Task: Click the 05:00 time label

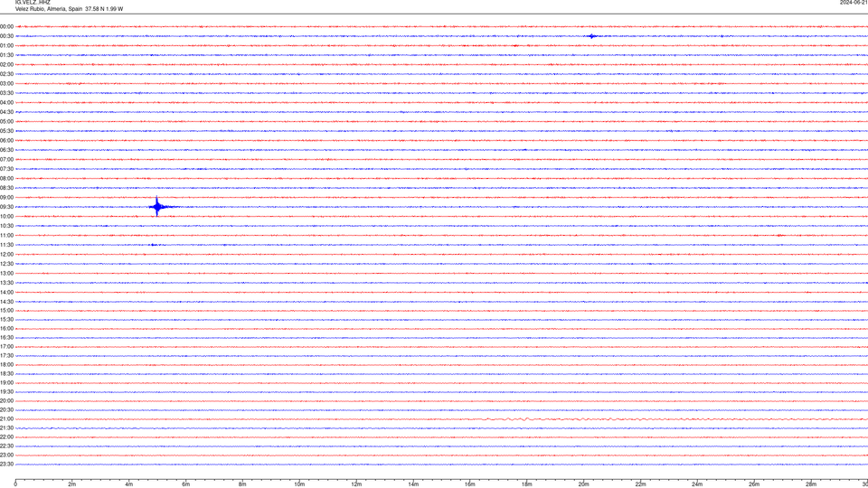Action: coord(6,122)
